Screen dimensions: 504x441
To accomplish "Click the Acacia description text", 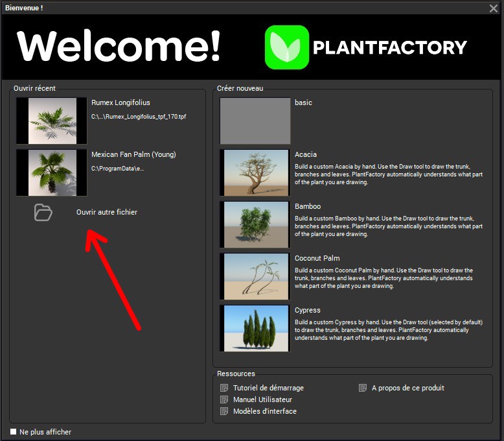I will coord(389,174).
